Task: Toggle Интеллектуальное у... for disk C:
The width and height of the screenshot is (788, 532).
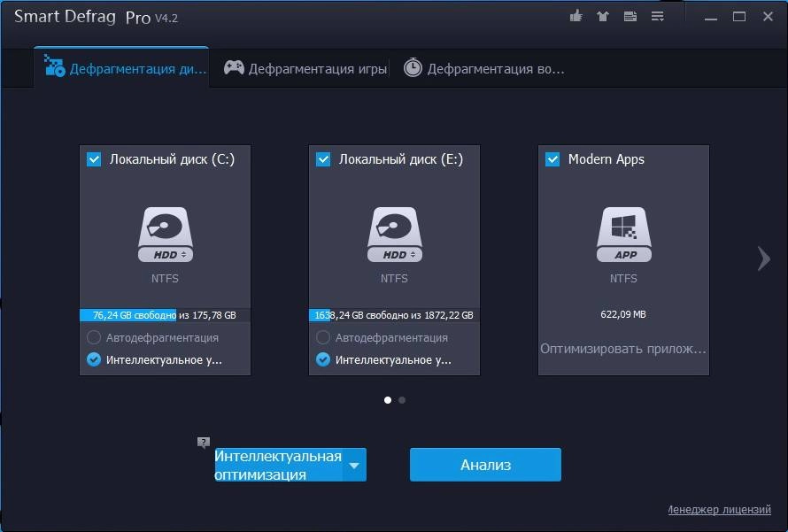Action: point(94,359)
